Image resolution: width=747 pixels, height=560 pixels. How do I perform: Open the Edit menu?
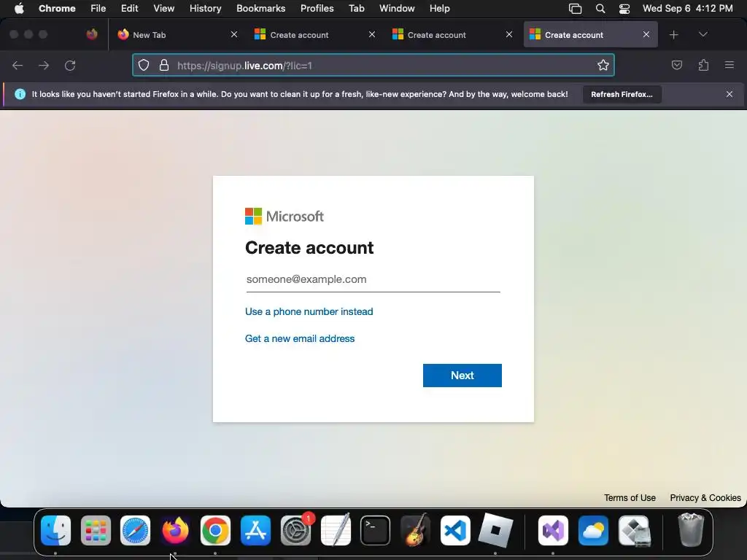(129, 9)
